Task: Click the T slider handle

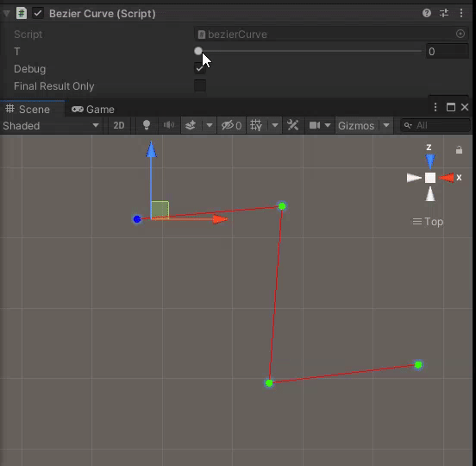Action: [x=198, y=51]
